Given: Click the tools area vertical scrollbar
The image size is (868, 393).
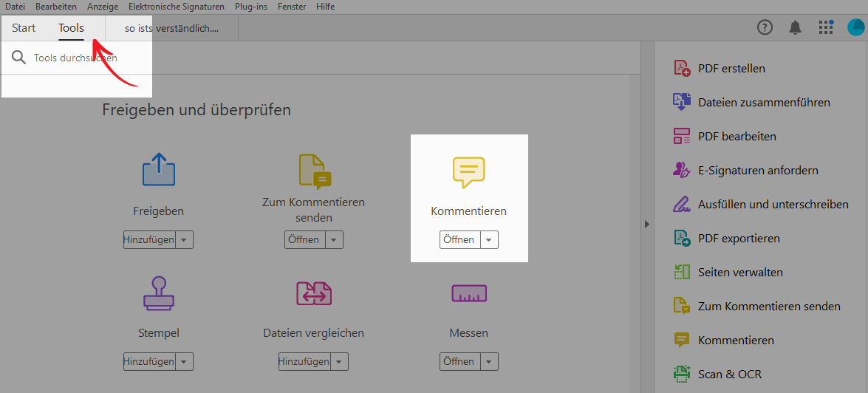Looking at the screenshot, I should click(635, 233).
